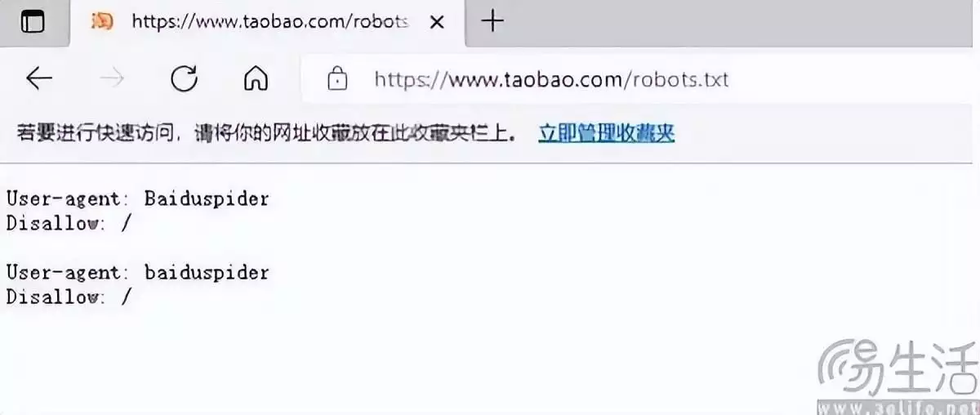Go back using the back arrow
This screenshot has width=980, height=415.
[38, 78]
